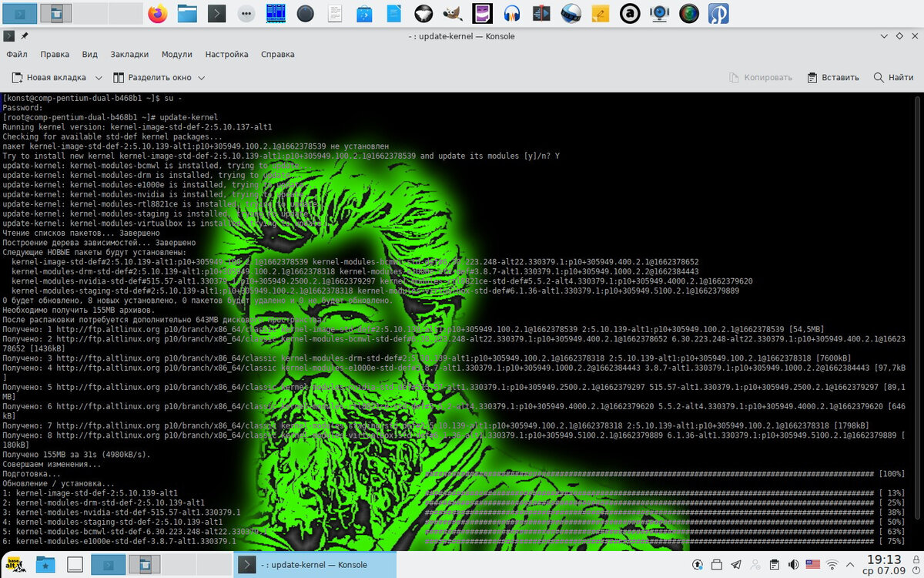The width and height of the screenshot is (924, 578).
Task: Open the volume control tray icon
Action: 795,565
